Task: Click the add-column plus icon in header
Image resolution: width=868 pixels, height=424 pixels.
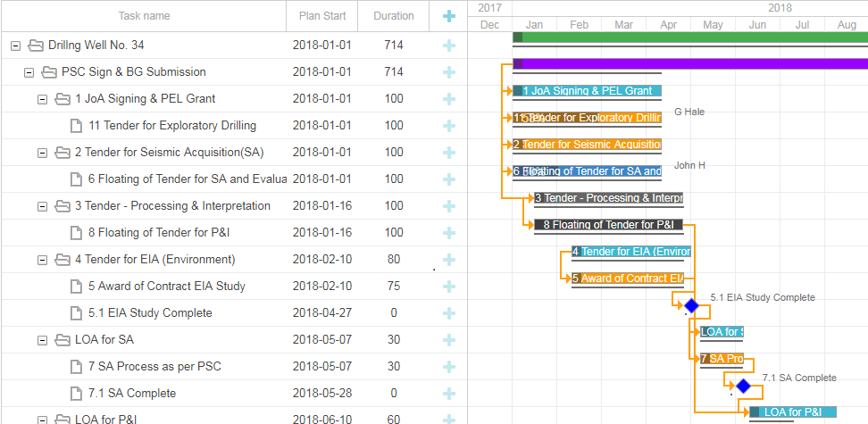Action: (449, 16)
